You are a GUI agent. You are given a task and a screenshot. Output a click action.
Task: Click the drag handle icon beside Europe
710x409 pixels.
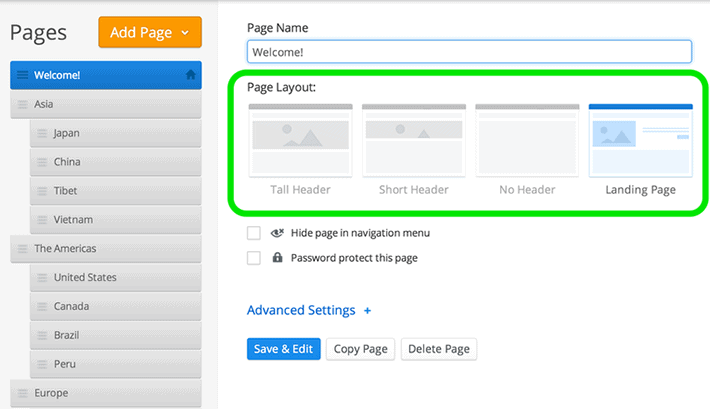tap(22, 393)
